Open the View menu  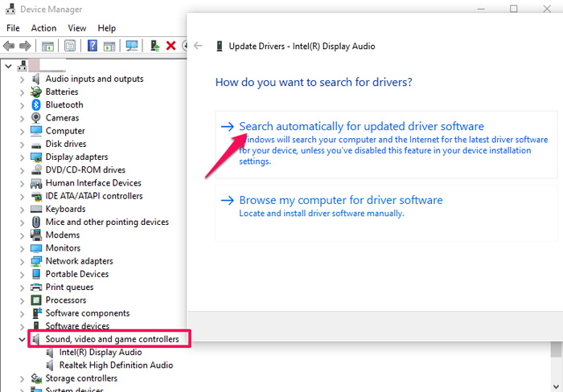pos(77,28)
